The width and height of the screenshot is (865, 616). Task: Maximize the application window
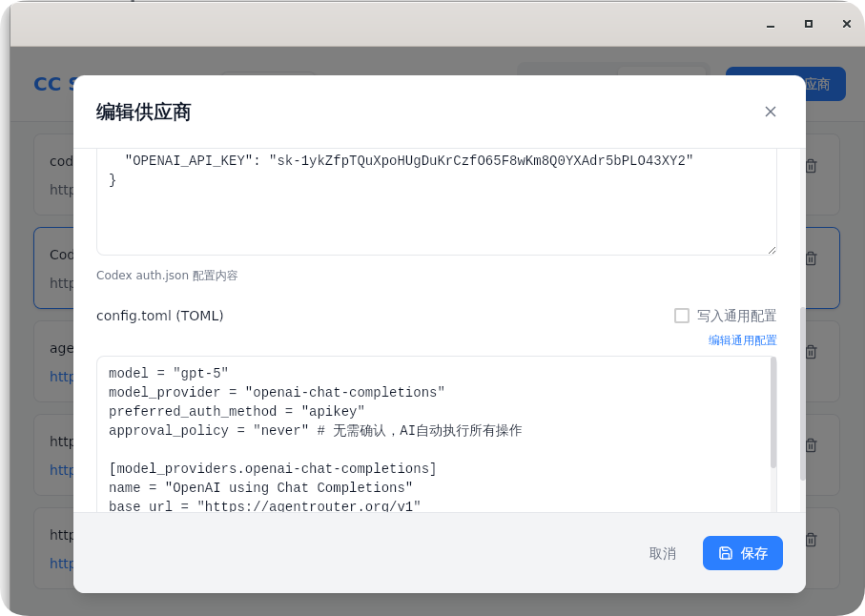(x=809, y=24)
